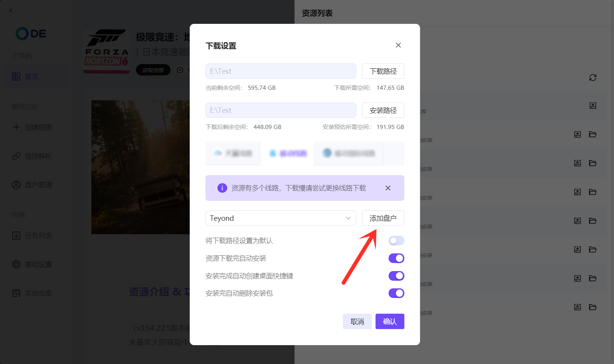Dismiss the 资源有多个线路 notice banner

coord(388,188)
